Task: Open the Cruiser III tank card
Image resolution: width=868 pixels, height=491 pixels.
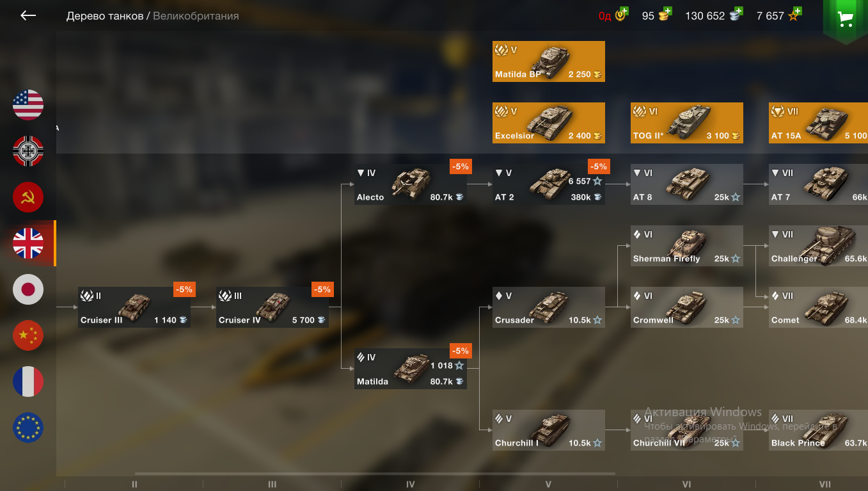Action: click(x=134, y=307)
